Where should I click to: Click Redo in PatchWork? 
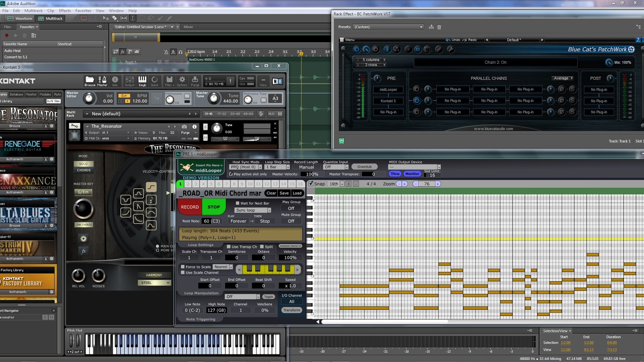[469, 40]
